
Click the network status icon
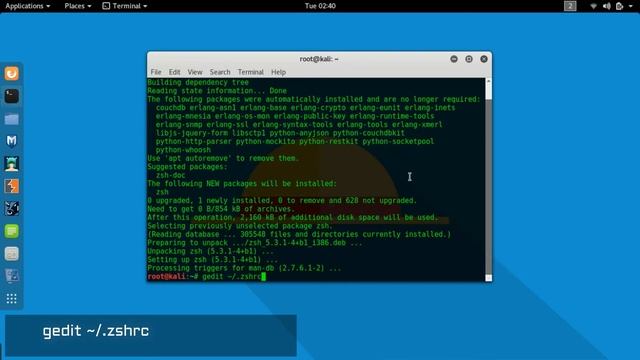(x=593, y=6)
